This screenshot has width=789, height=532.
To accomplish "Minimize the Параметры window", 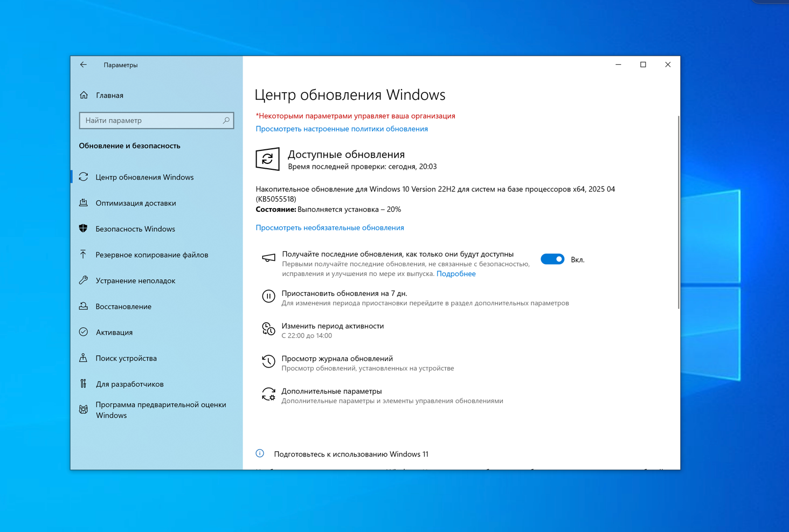I will (x=618, y=65).
